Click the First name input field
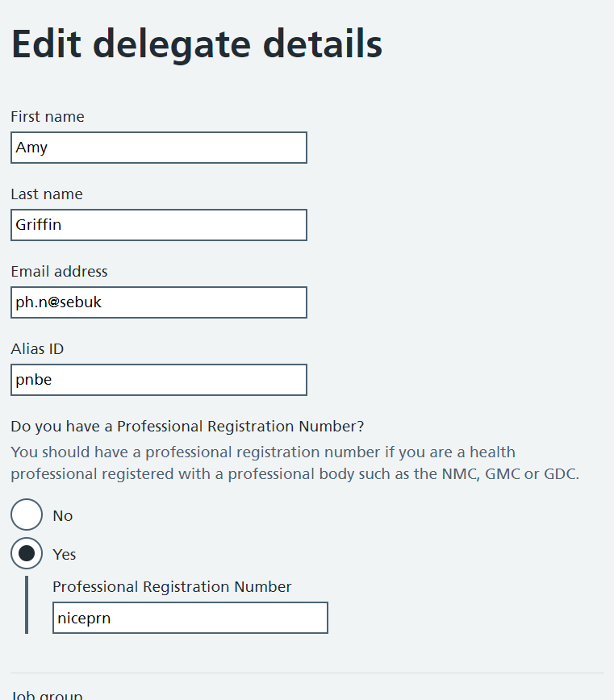This screenshot has height=700, width=614. (159, 148)
